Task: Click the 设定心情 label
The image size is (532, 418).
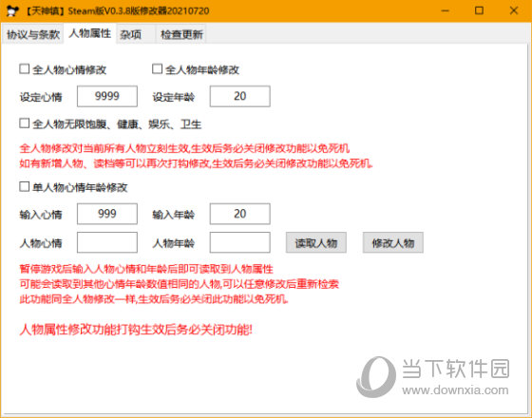Action: pos(41,97)
